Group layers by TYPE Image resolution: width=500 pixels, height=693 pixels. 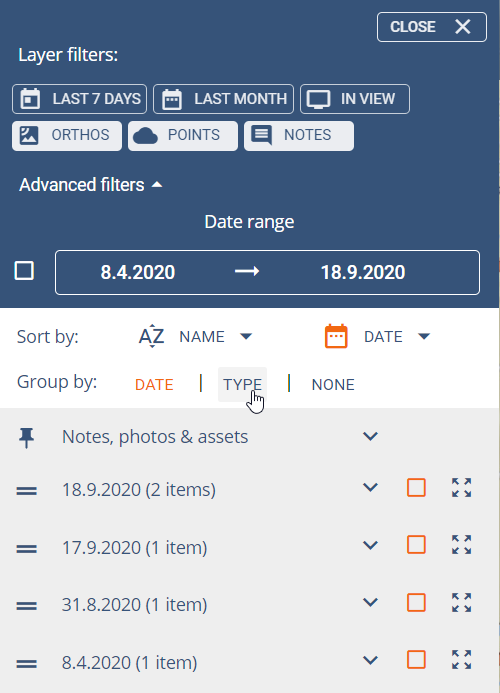242,385
